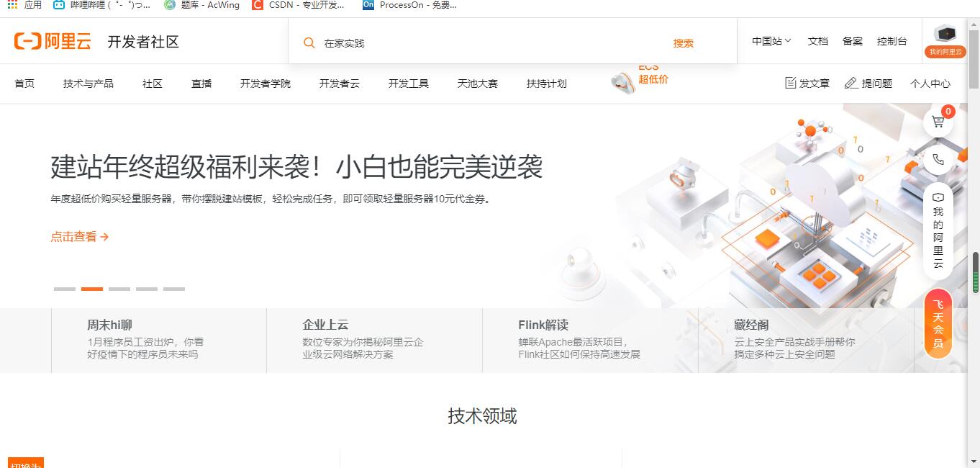Open the 扶持计划 nav item

click(547, 84)
